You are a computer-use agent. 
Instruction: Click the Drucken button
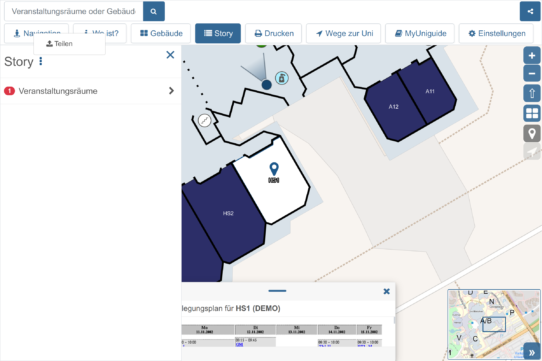273,33
